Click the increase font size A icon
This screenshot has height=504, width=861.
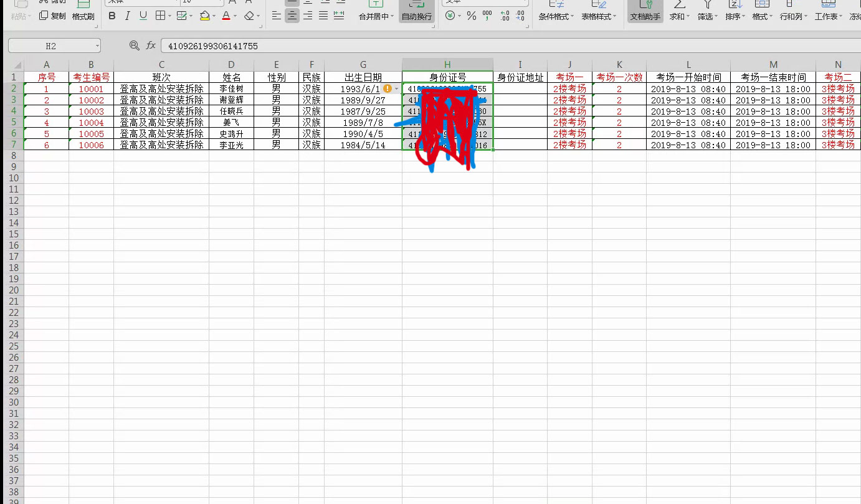232,2
